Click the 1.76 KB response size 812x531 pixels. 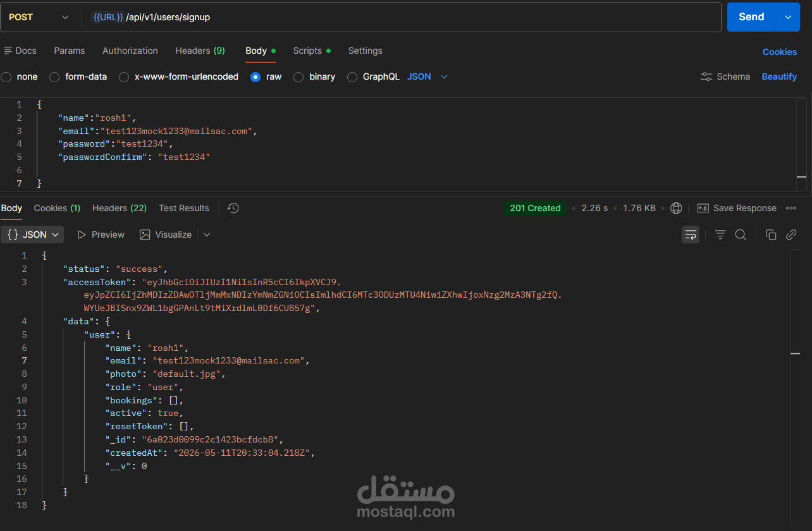click(x=639, y=208)
